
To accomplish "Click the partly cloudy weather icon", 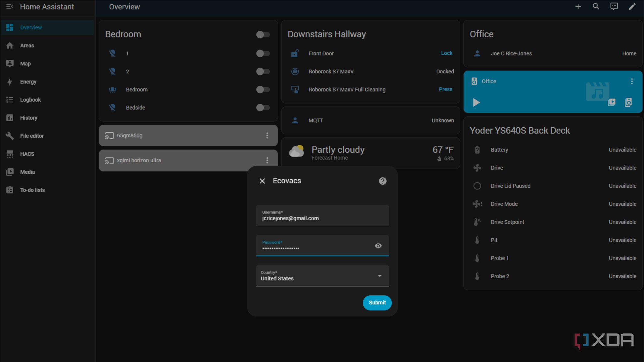I will point(296,151).
